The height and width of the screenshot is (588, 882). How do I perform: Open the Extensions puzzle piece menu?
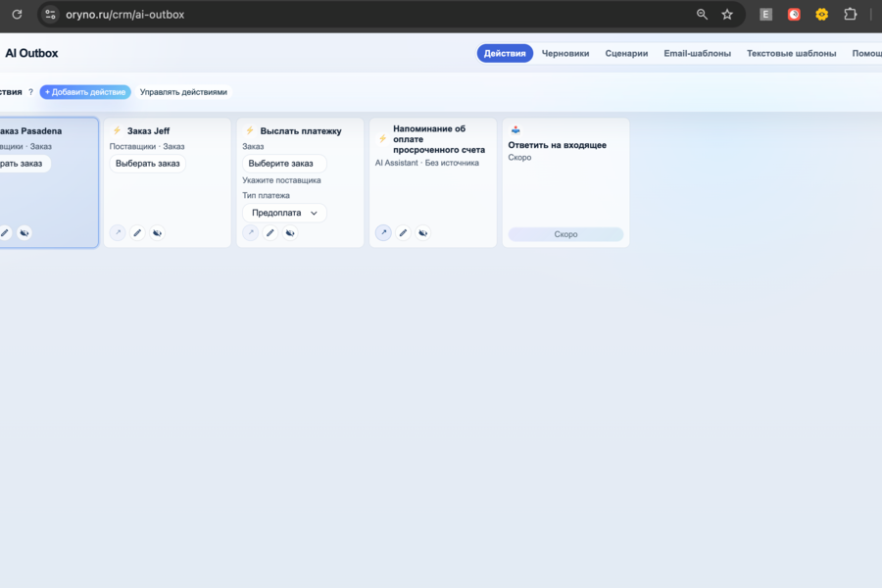point(850,14)
